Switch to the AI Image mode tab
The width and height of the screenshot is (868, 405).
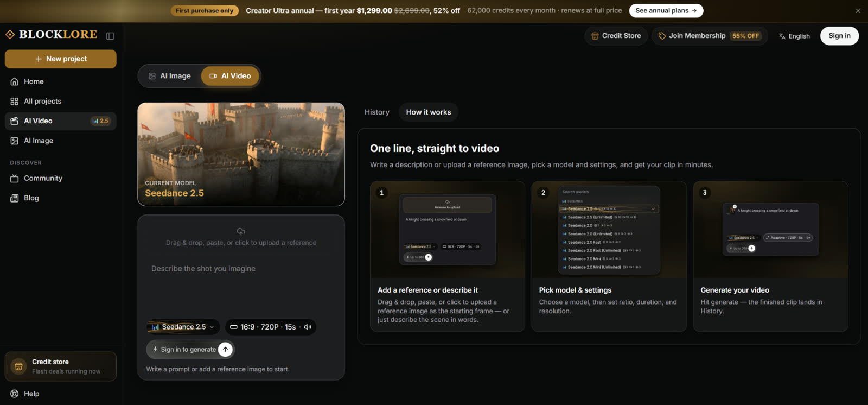coord(170,76)
